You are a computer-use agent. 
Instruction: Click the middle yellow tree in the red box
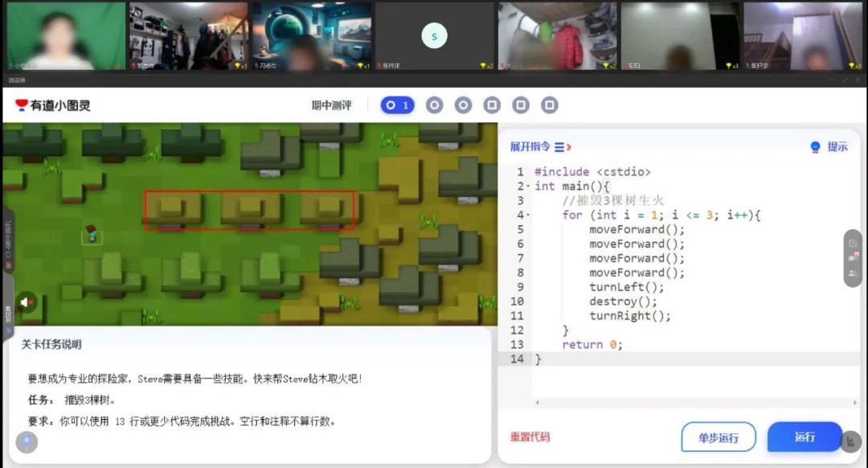point(250,209)
